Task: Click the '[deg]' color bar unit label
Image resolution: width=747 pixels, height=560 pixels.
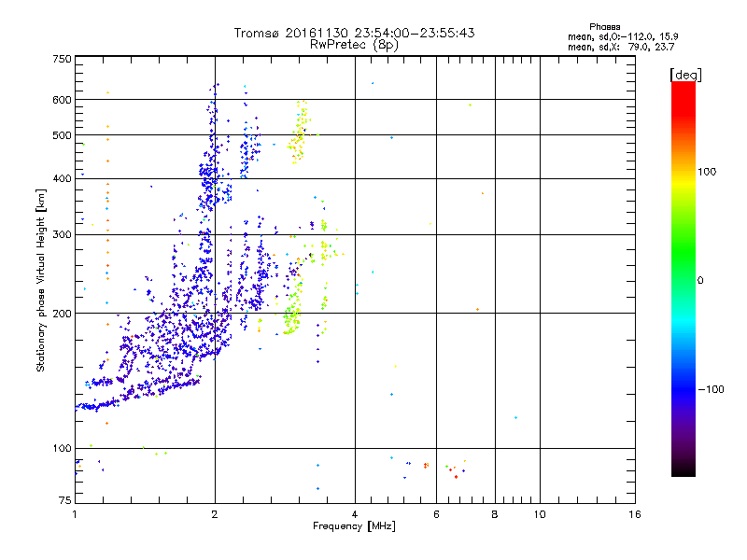Action: pyautogui.click(x=685, y=76)
